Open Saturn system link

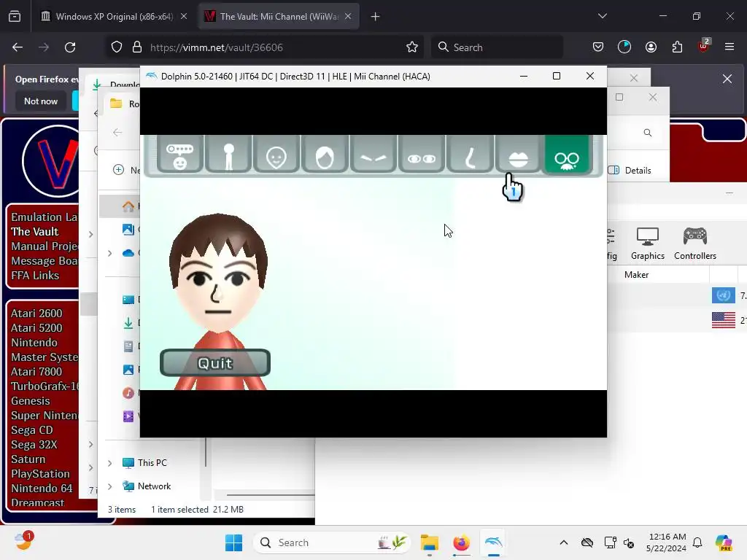click(28, 459)
